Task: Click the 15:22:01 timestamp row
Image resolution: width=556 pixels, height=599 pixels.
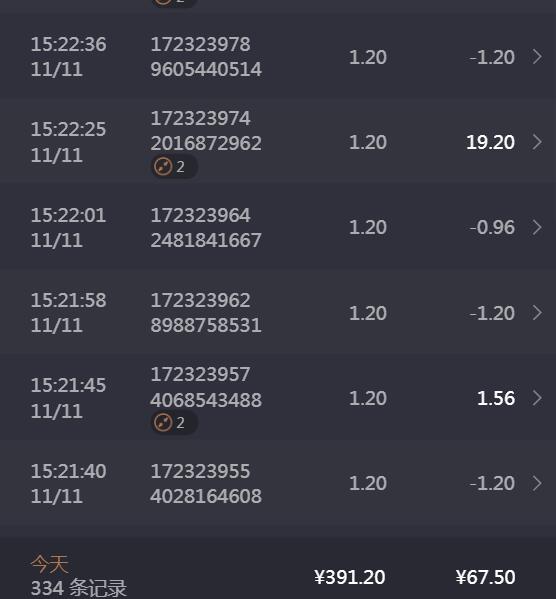Action: 278,227
